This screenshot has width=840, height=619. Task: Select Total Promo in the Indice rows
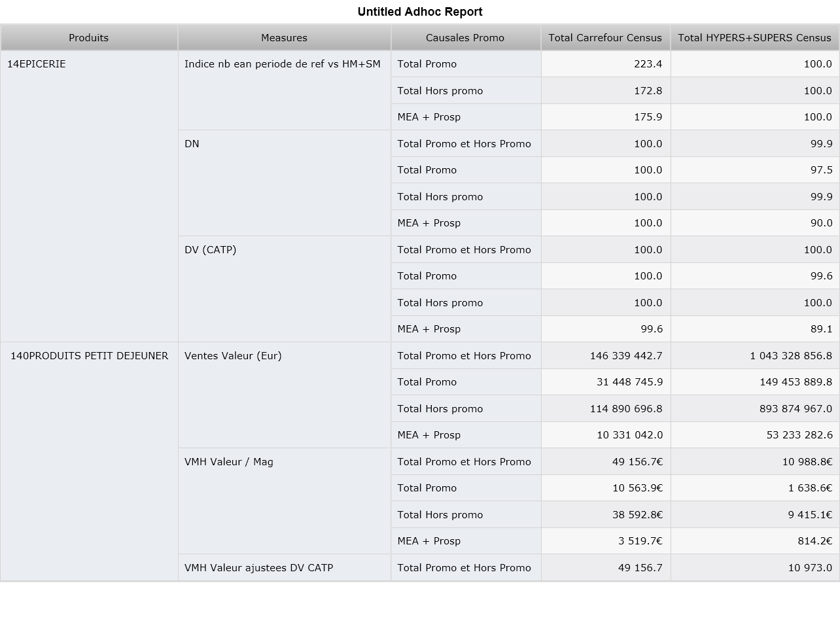pos(466,64)
